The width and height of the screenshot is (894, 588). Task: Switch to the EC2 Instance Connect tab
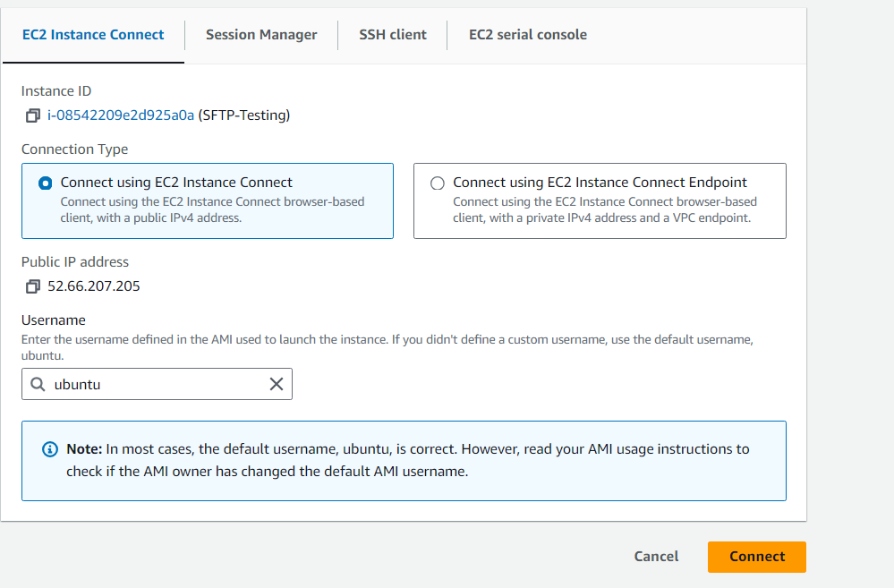pyautogui.click(x=93, y=35)
